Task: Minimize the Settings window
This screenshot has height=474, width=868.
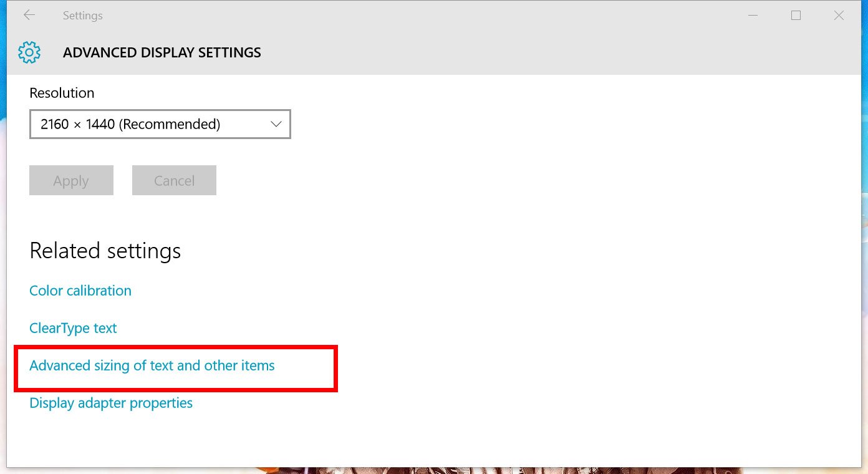Action: click(x=753, y=16)
